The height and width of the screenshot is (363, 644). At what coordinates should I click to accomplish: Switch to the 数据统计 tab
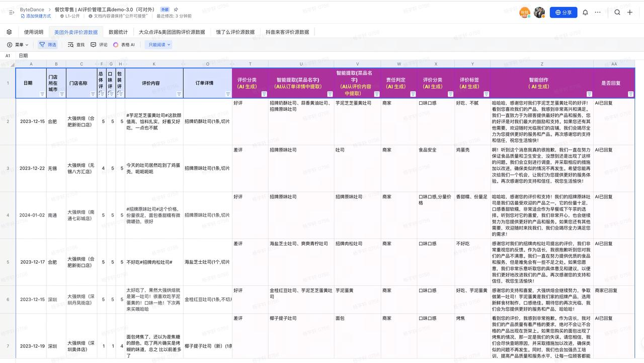click(118, 32)
